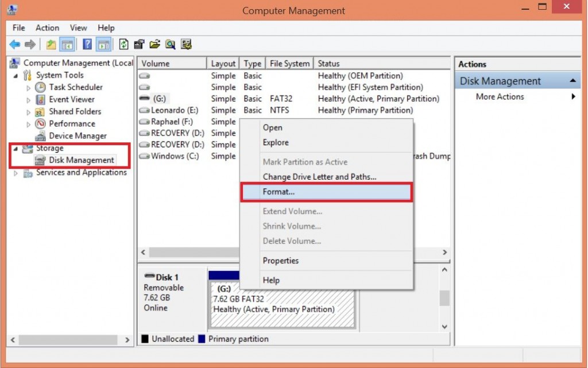
Task: Collapse the System Tools tree node
Action: pos(16,75)
